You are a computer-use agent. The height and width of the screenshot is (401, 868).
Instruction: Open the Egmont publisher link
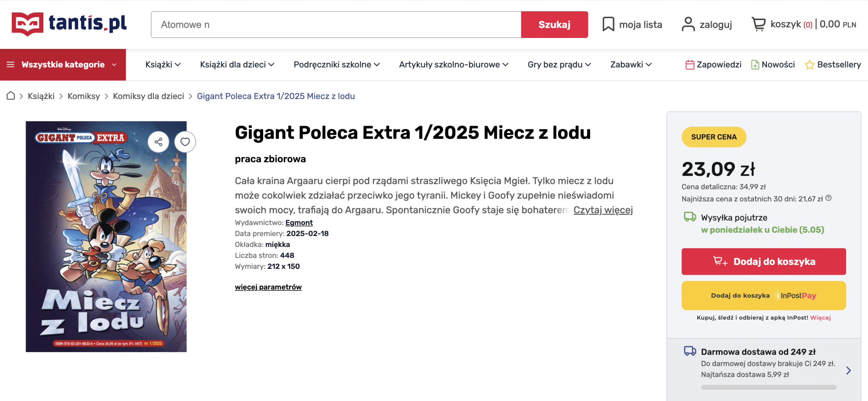(x=299, y=223)
